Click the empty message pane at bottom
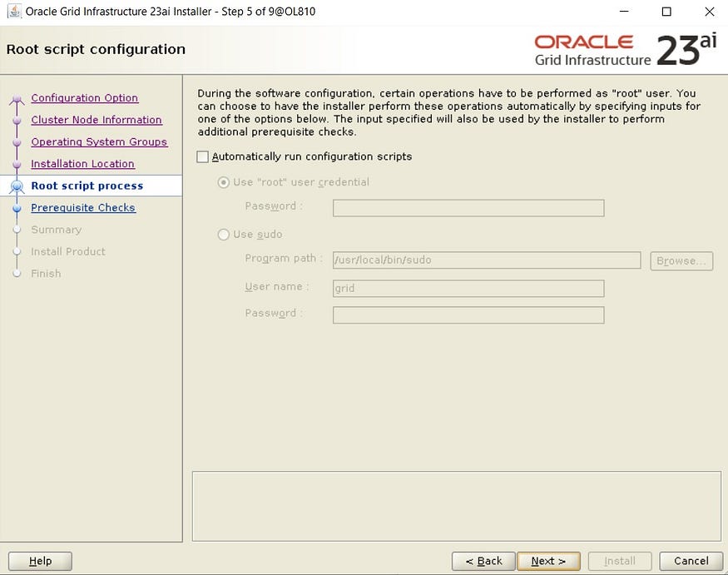The width and height of the screenshot is (728, 575). 457,506
